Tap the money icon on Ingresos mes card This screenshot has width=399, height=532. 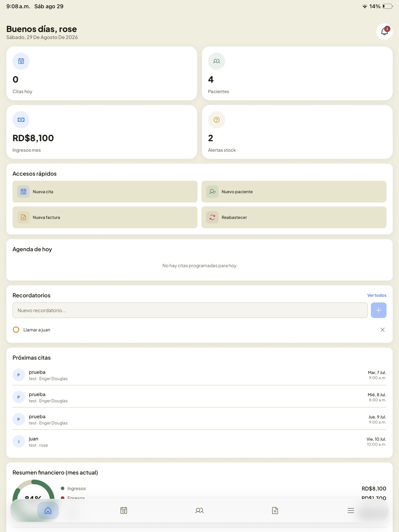(x=21, y=120)
